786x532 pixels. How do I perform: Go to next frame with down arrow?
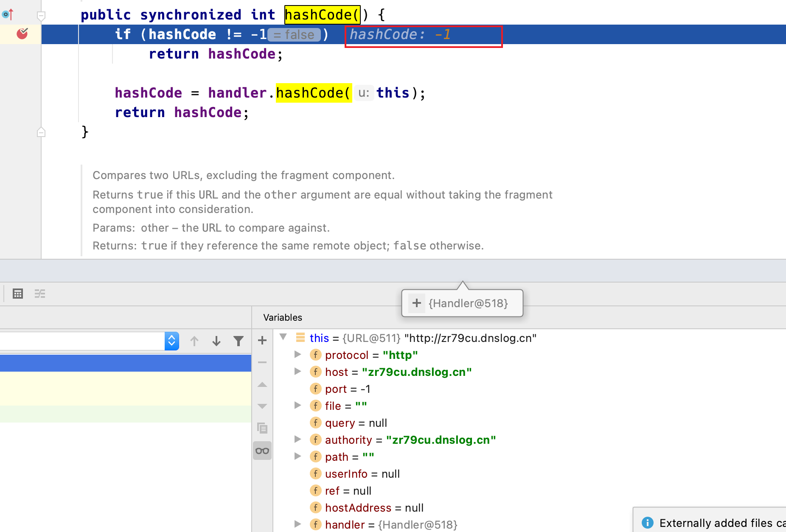coord(216,341)
